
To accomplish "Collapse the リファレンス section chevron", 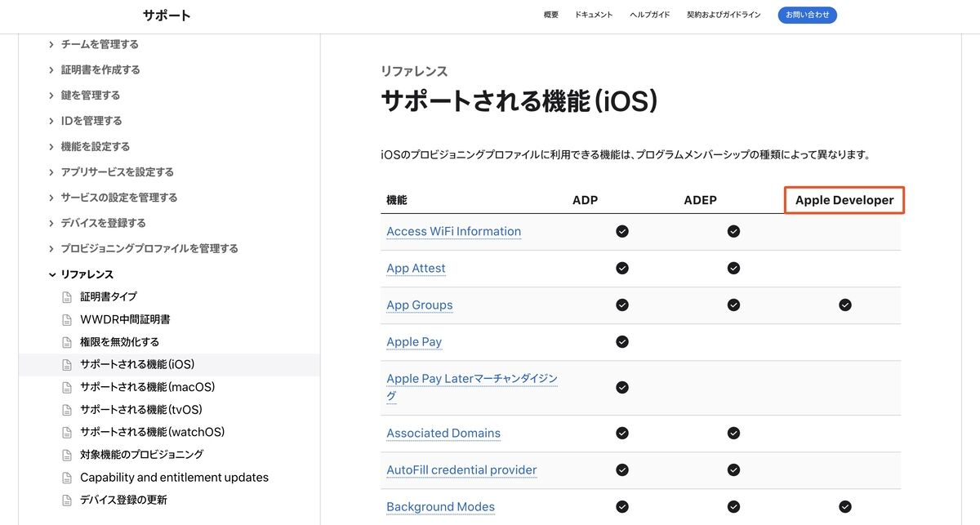I will (x=51, y=274).
